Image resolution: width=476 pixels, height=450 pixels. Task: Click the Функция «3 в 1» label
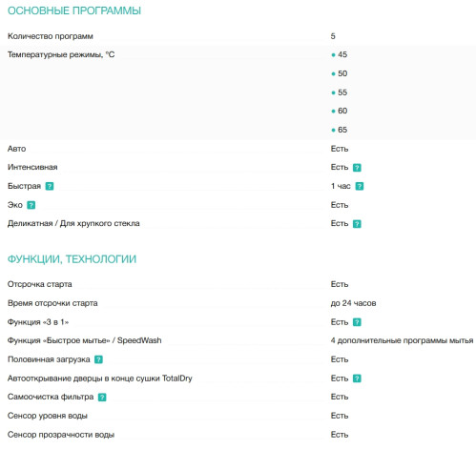click(x=38, y=322)
